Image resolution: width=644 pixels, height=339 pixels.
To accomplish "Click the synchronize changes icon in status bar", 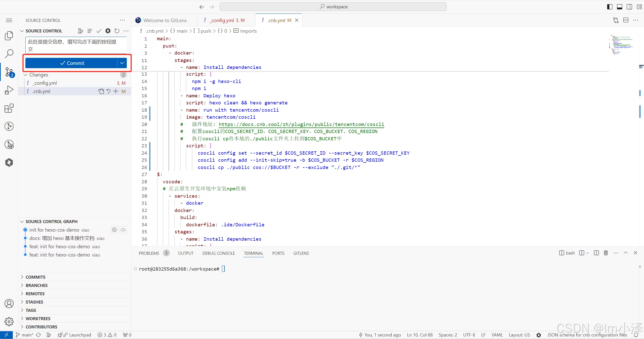I will point(38,335).
